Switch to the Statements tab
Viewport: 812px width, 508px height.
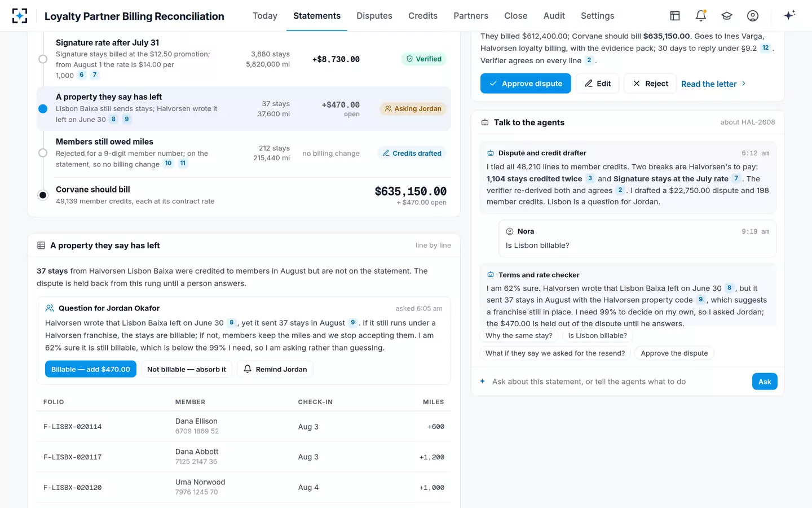point(317,16)
